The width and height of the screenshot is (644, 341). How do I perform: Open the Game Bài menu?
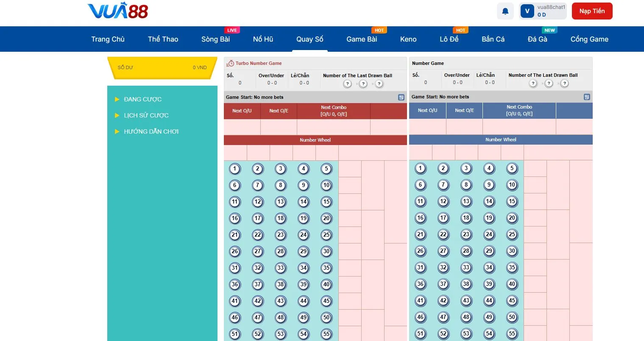[x=362, y=39]
